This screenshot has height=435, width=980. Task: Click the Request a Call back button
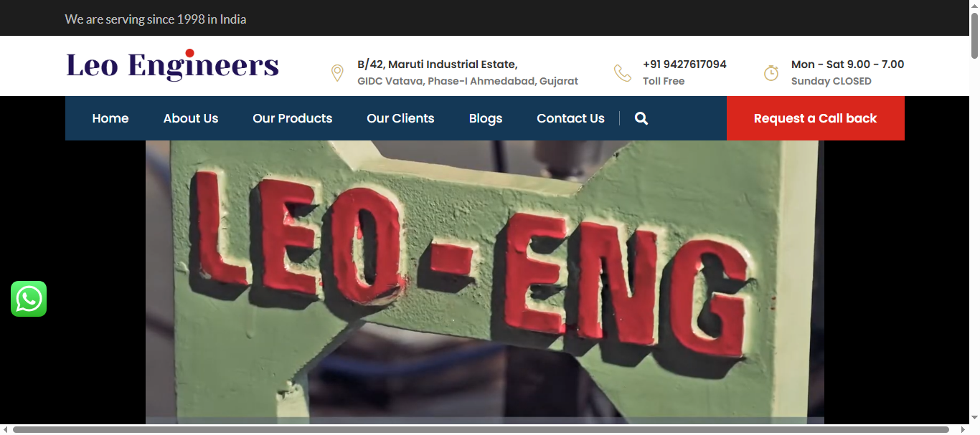(x=815, y=119)
